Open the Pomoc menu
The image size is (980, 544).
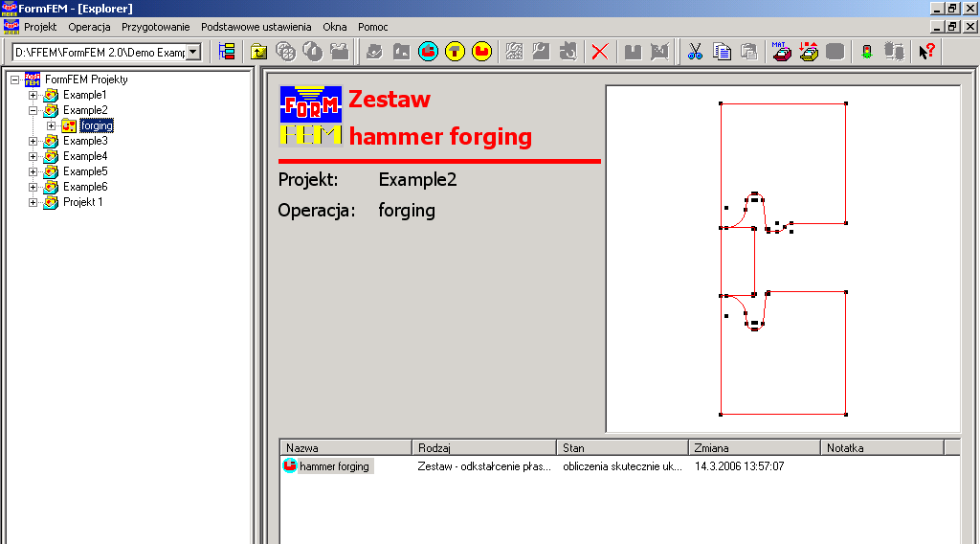click(373, 27)
